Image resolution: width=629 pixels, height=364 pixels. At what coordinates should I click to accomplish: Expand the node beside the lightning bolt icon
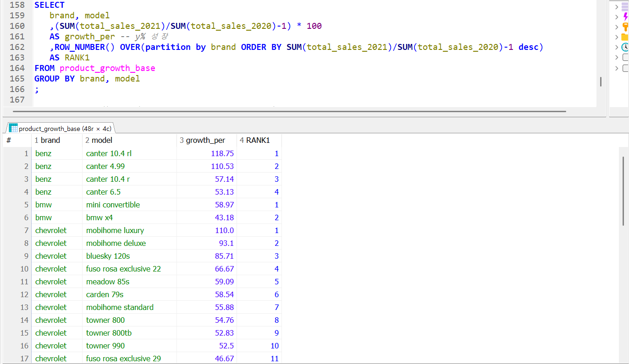[617, 16]
